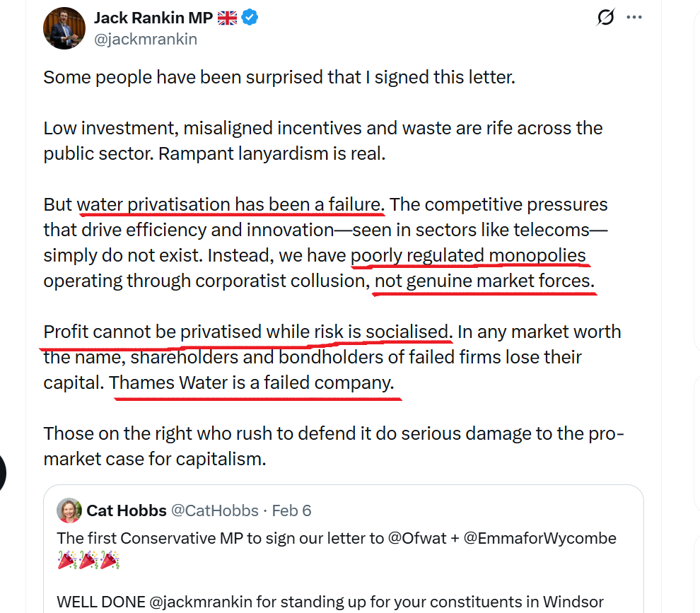Open the Feb 6 timestamp link
This screenshot has height=613, width=700.
[291, 510]
